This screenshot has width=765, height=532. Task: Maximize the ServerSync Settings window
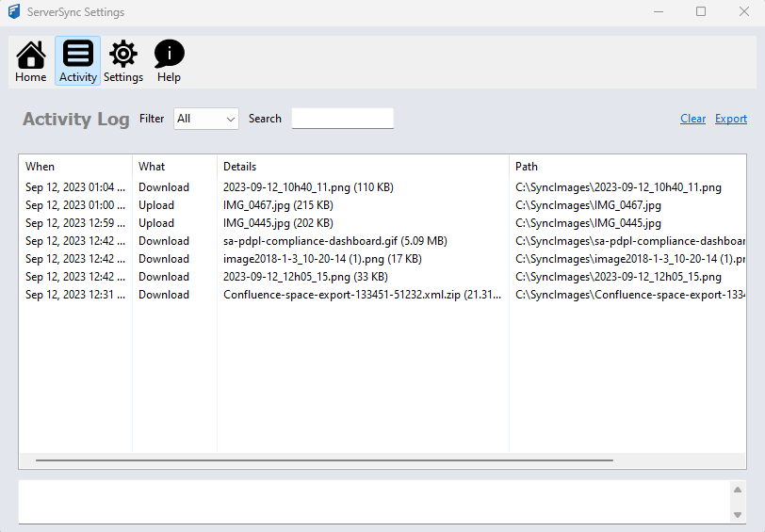(700, 12)
